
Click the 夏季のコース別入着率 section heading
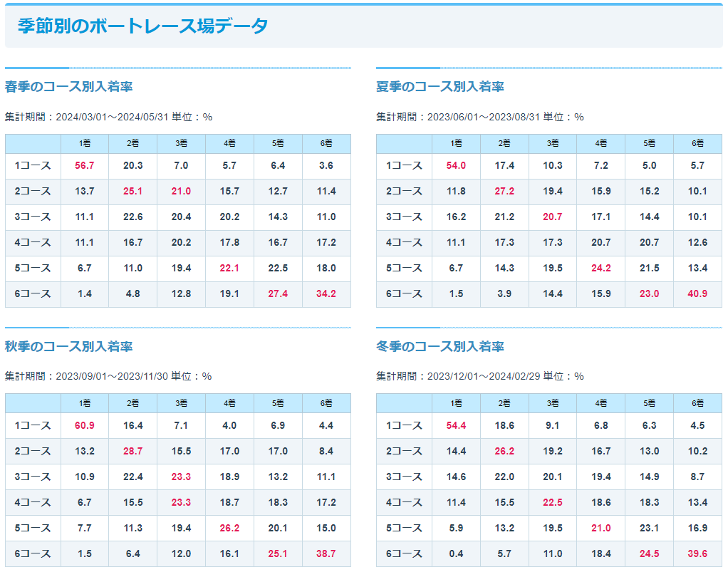point(440,87)
